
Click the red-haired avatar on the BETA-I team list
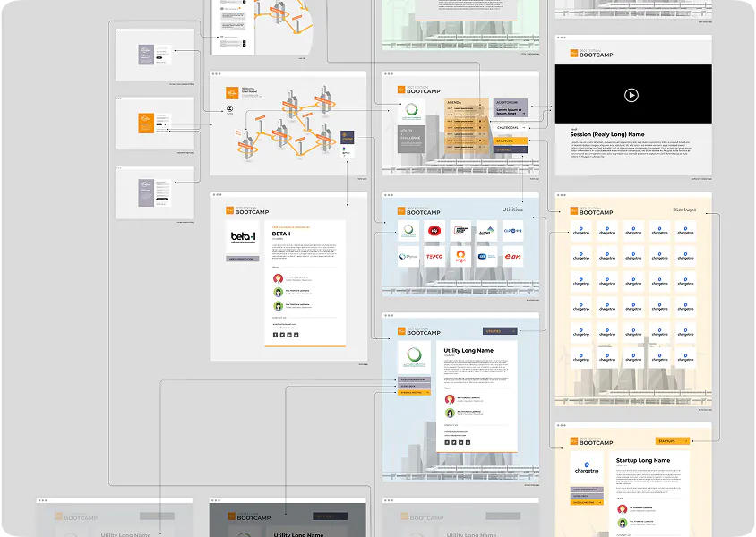[279, 278]
